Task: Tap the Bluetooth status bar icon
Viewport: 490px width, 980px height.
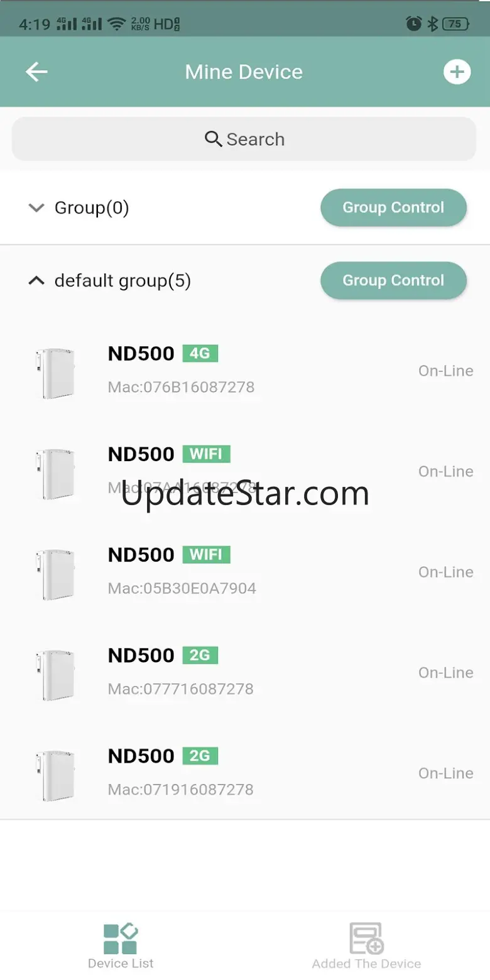Action: 432,24
